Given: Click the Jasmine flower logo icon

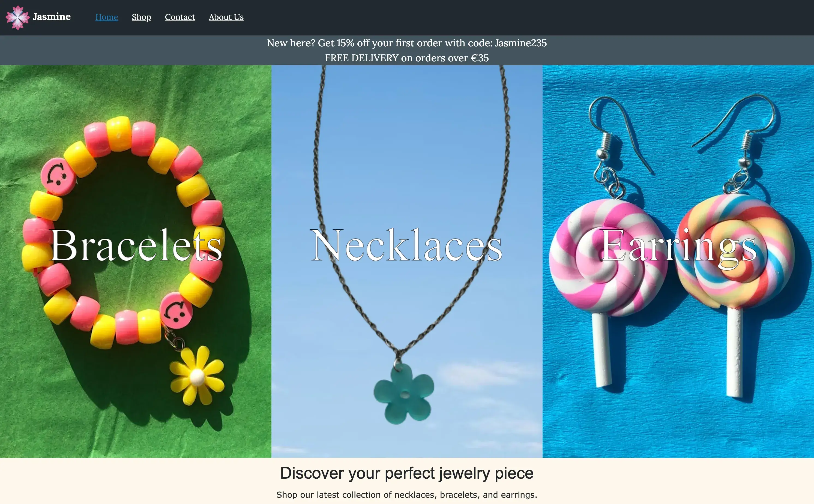Looking at the screenshot, I should pos(18,17).
